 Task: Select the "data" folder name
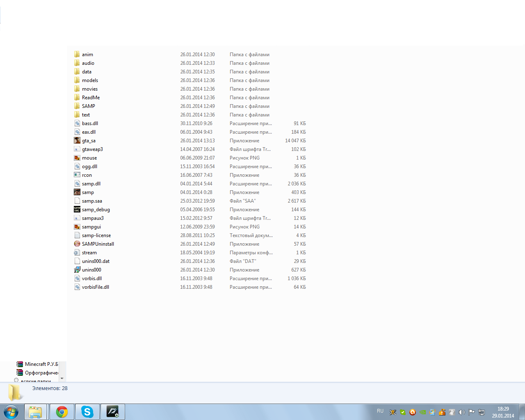pyautogui.click(x=87, y=72)
